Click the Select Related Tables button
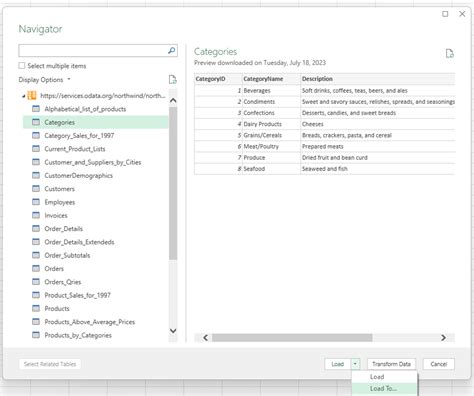 pos(50,364)
